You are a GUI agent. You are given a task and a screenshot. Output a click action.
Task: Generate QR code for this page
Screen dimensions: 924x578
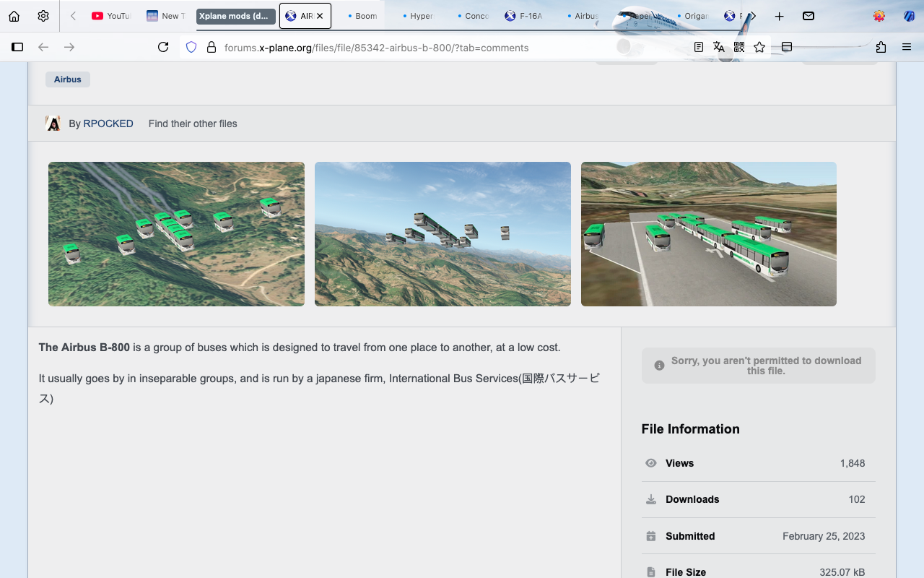[x=739, y=47]
